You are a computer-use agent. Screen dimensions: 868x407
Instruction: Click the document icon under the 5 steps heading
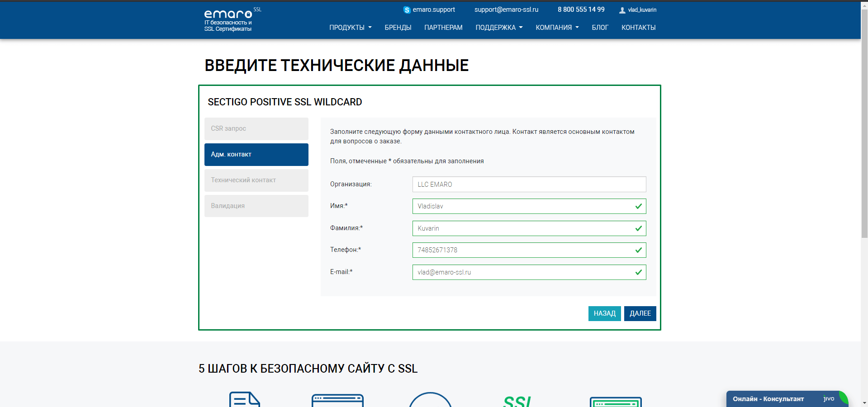[245, 399]
